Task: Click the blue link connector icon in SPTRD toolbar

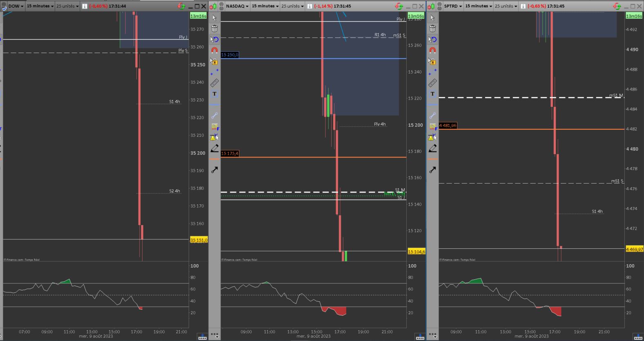Action: click(432, 115)
